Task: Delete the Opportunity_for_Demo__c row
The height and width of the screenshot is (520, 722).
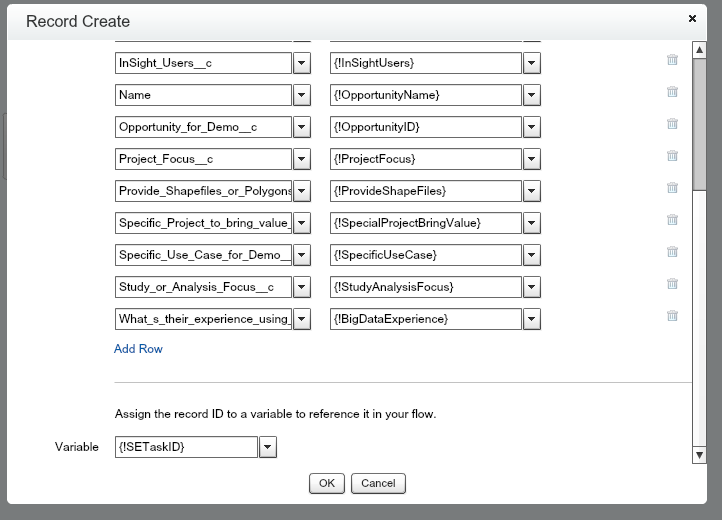Action: [x=672, y=124]
